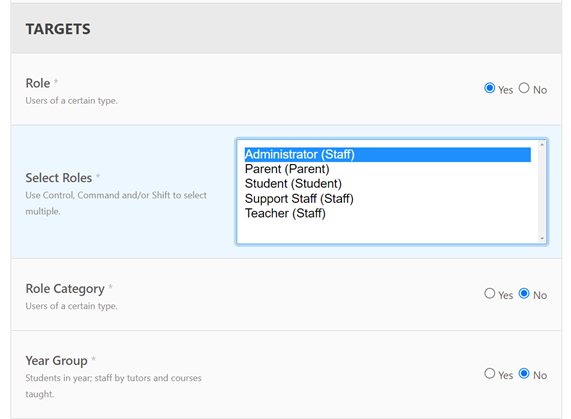Click the Role field label text
This screenshot has width=571, height=419.
click(38, 83)
